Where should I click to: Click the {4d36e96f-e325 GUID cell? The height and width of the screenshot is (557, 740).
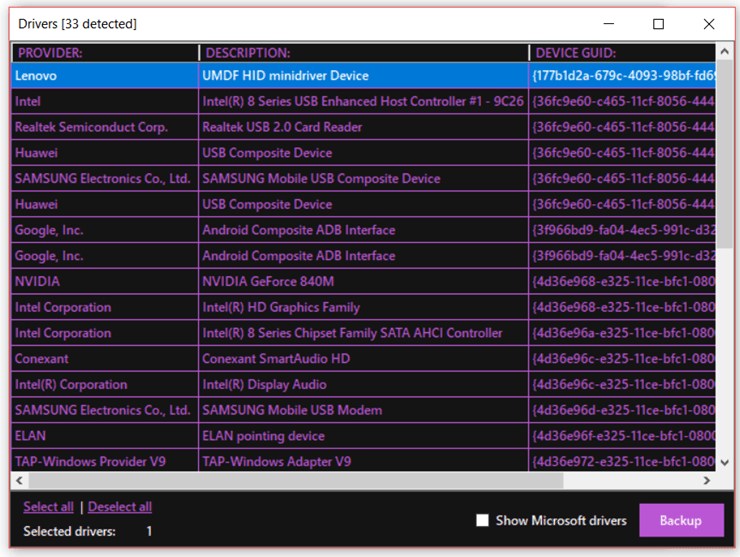tap(622, 436)
